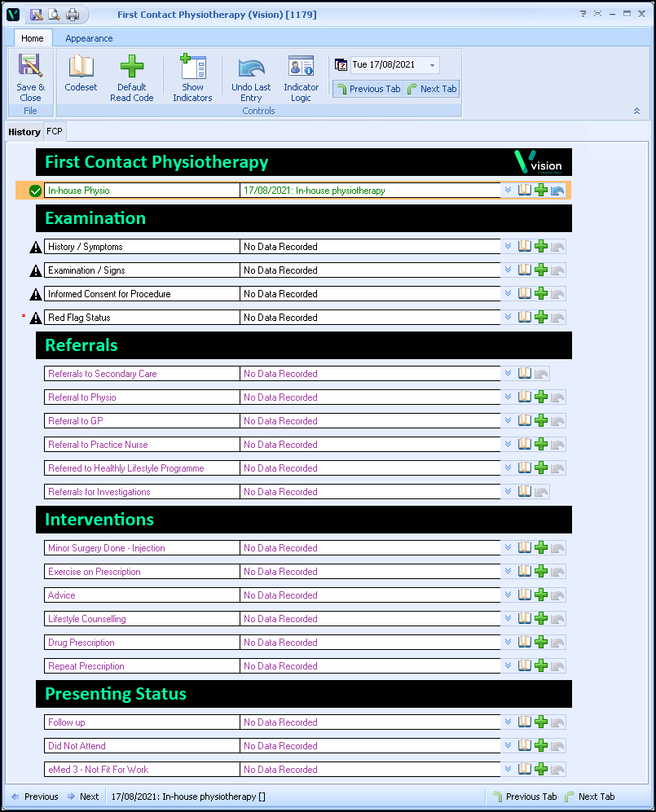Click Default Read Code green plus

click(x=131, y=78)
